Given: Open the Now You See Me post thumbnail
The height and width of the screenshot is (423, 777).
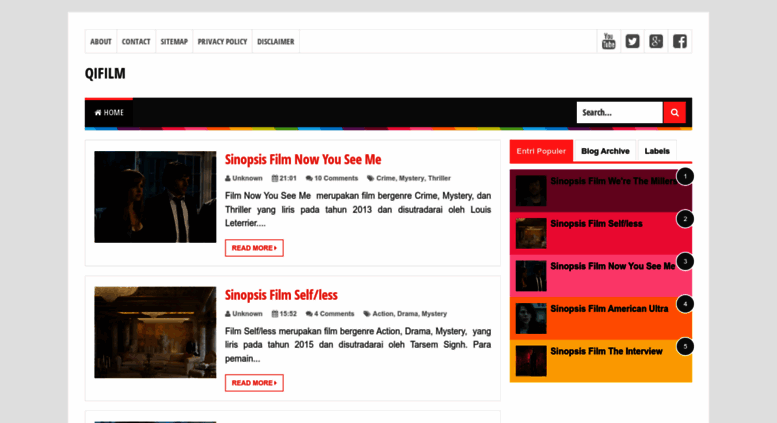Looking at the screenshot, I should (x=155, y=197).
